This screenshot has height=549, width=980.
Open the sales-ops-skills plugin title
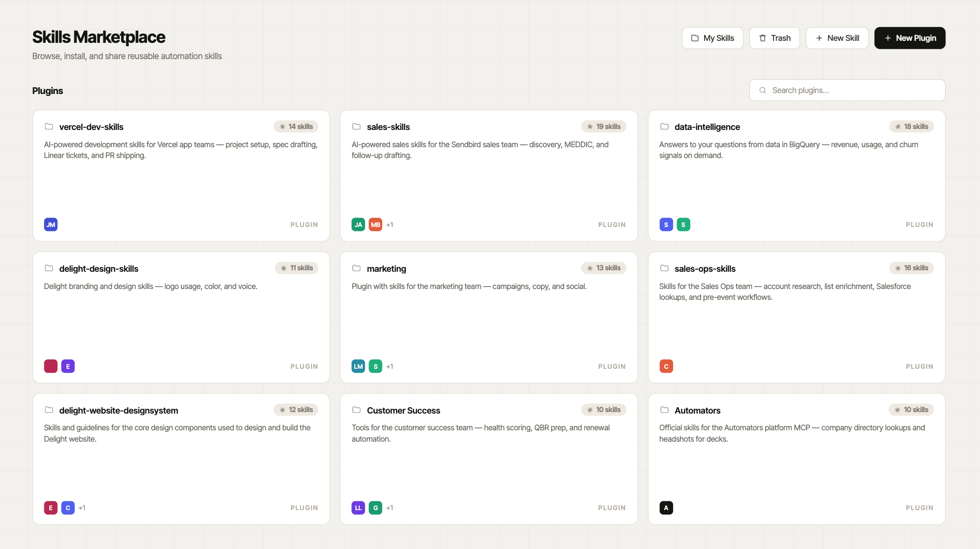click(x=705, y=269)
